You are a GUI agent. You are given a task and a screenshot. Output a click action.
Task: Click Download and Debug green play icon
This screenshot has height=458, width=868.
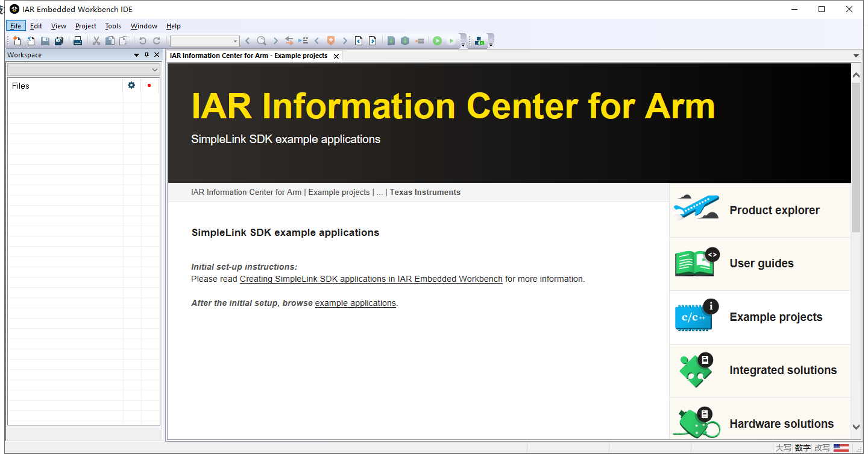[437, 41]
